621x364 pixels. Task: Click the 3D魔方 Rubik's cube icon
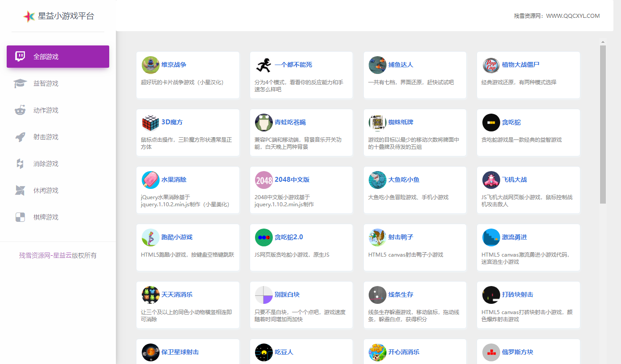point(150,123)
